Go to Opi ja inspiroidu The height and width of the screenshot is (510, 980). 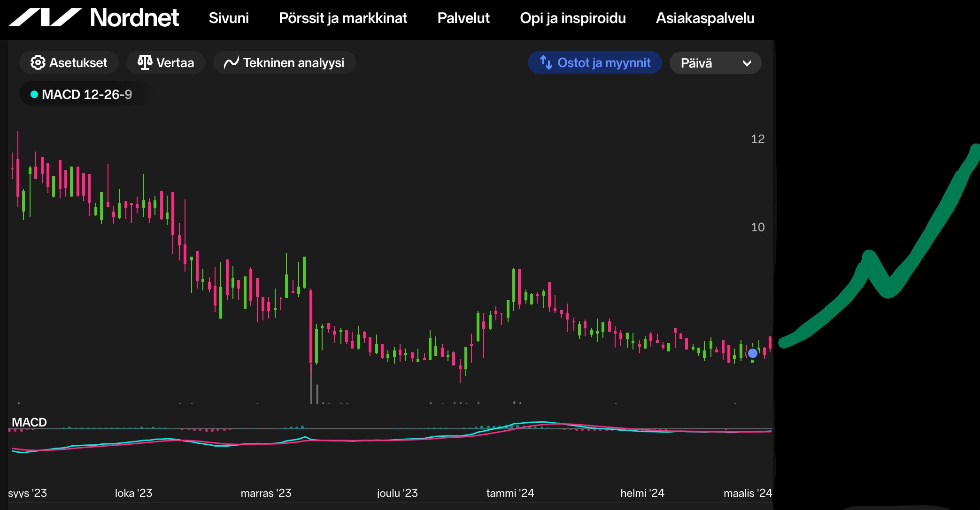572,18
